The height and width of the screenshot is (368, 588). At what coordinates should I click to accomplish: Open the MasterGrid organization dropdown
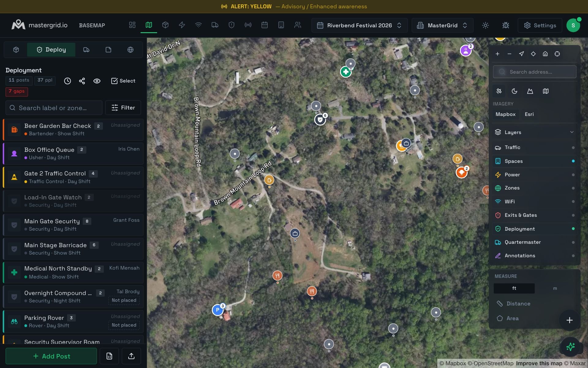tap(443, 25)
